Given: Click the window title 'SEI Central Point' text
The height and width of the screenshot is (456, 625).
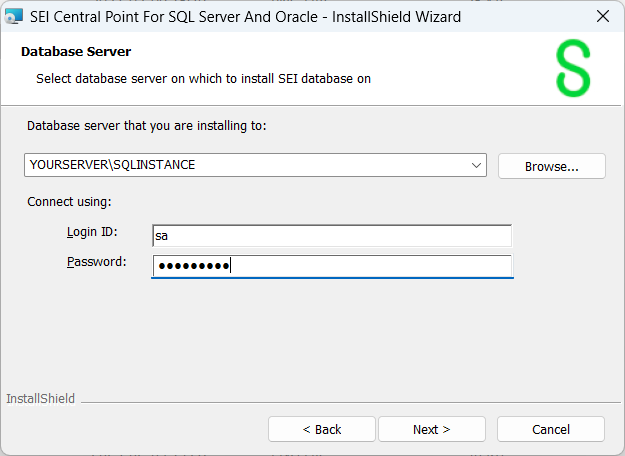Looking at the screenshot, I should click(x=245, y=16).
